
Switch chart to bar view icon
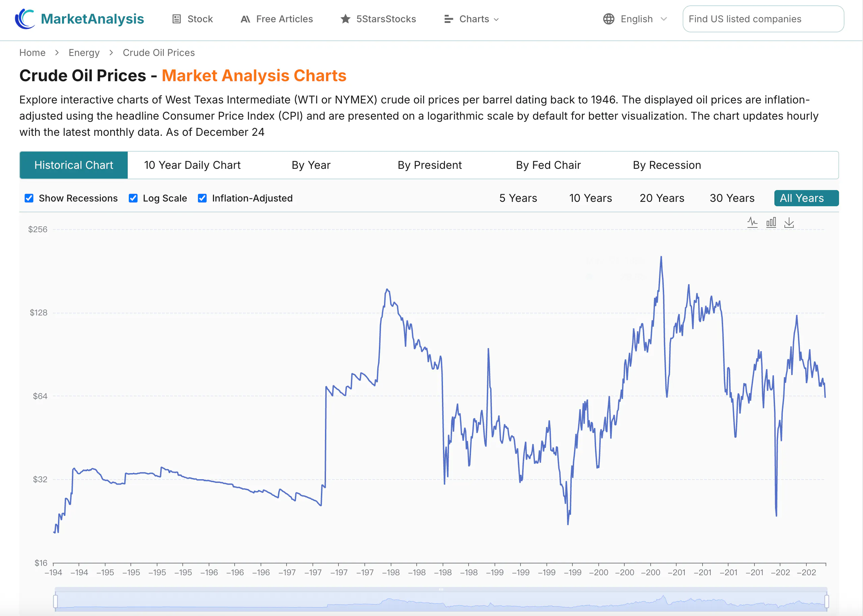click(x=771, y=222)
